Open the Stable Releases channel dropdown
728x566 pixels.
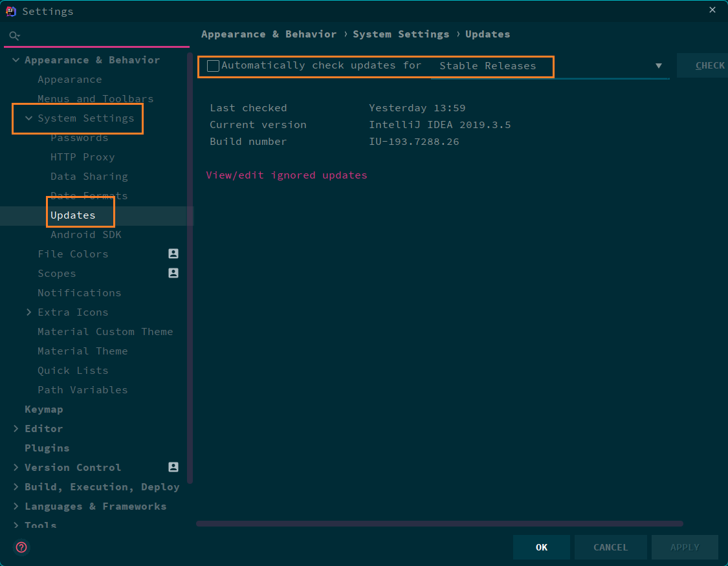click(549, 67)
